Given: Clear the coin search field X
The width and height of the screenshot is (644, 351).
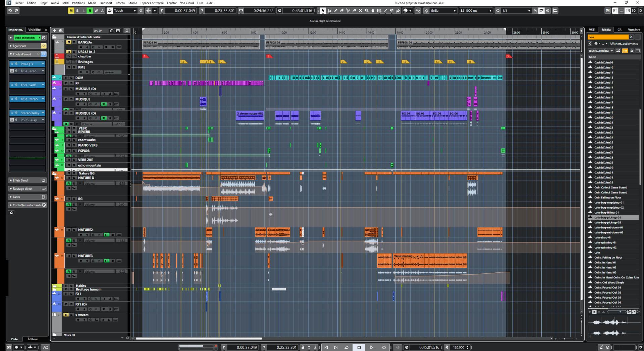Looking at the screenshot, I should [631, 37].
